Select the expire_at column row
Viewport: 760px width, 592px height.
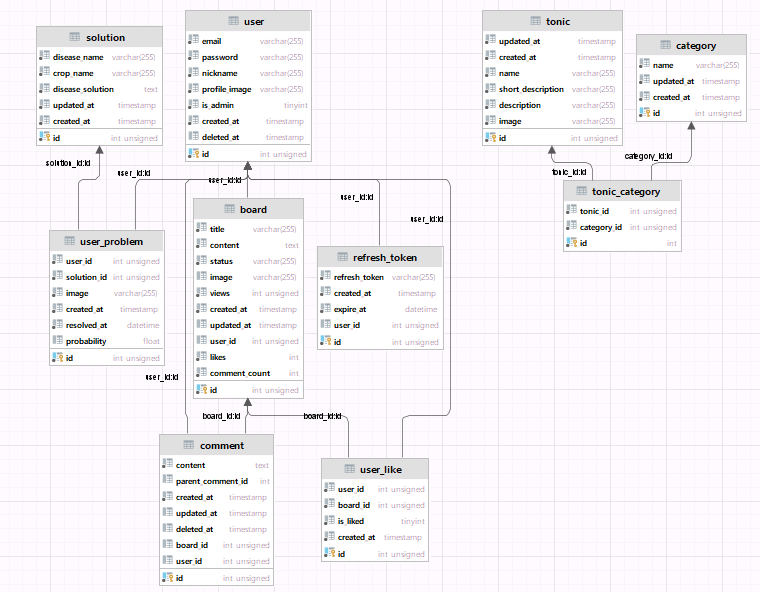pos(380,309)
